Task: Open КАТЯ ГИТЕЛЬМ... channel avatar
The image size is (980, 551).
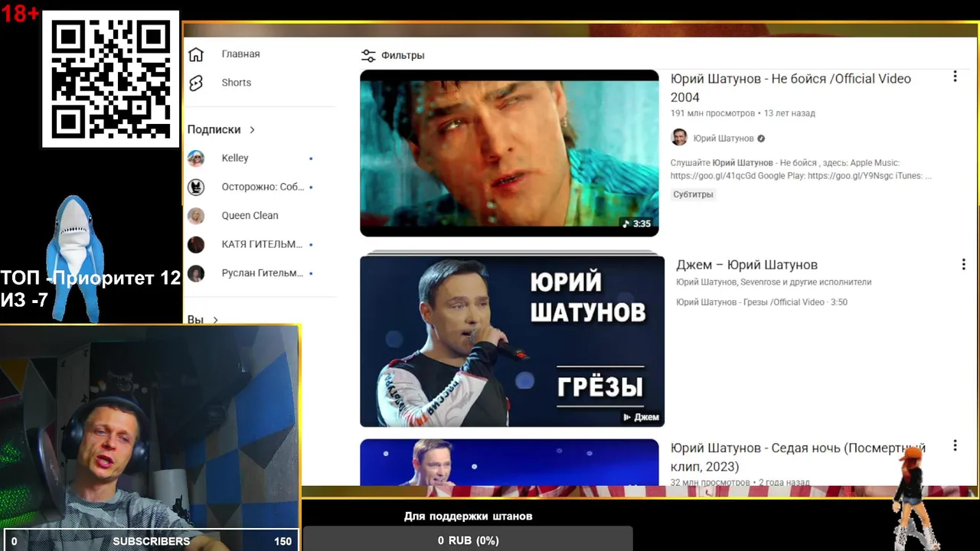Action: pyautogui.click(x=196, y=244)
